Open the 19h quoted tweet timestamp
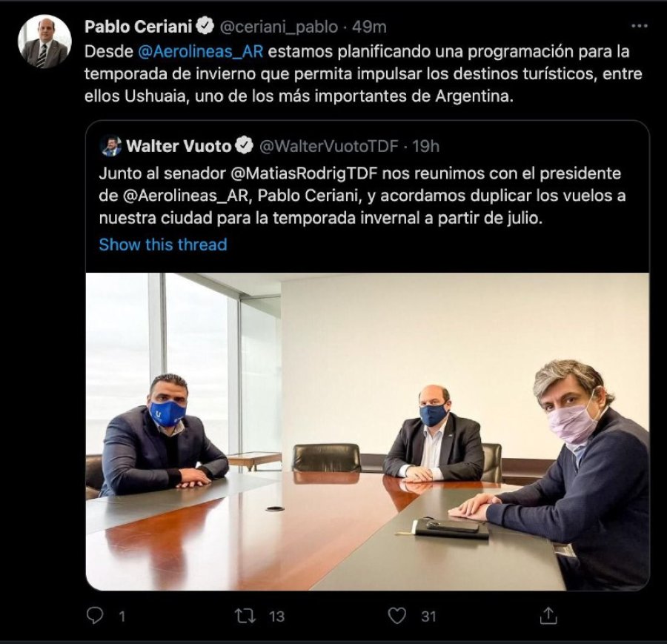This screenshot has width=667, height=644. 426,146
